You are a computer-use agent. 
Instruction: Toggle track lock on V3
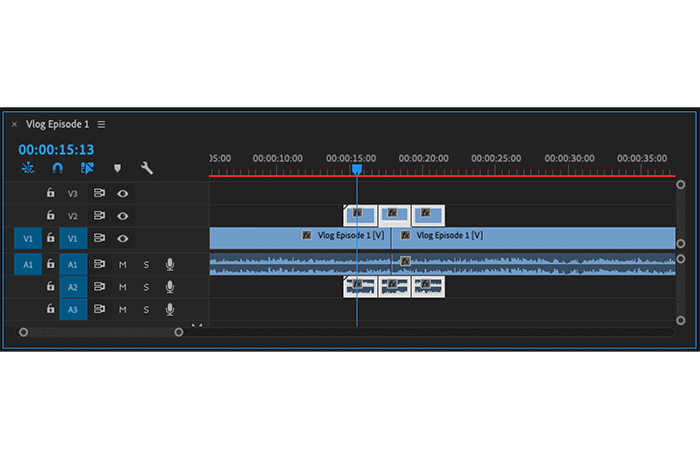tap(50, 193)
